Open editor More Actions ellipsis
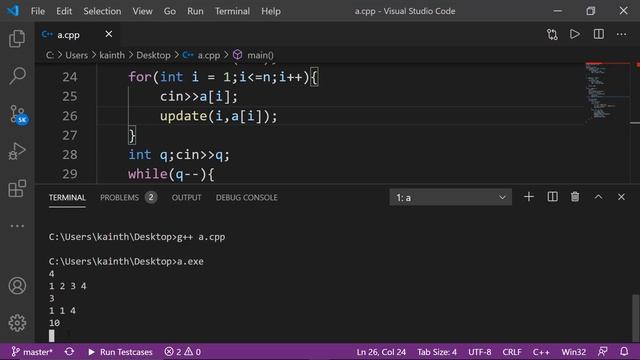Image resolution: width=640 pixels, height=360 pixels. click(x=621, y=34)
